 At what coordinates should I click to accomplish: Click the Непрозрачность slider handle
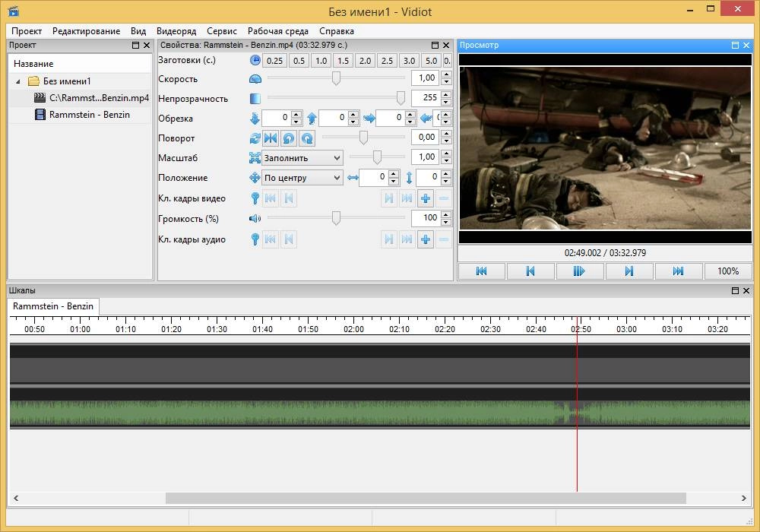pos(401,98)
